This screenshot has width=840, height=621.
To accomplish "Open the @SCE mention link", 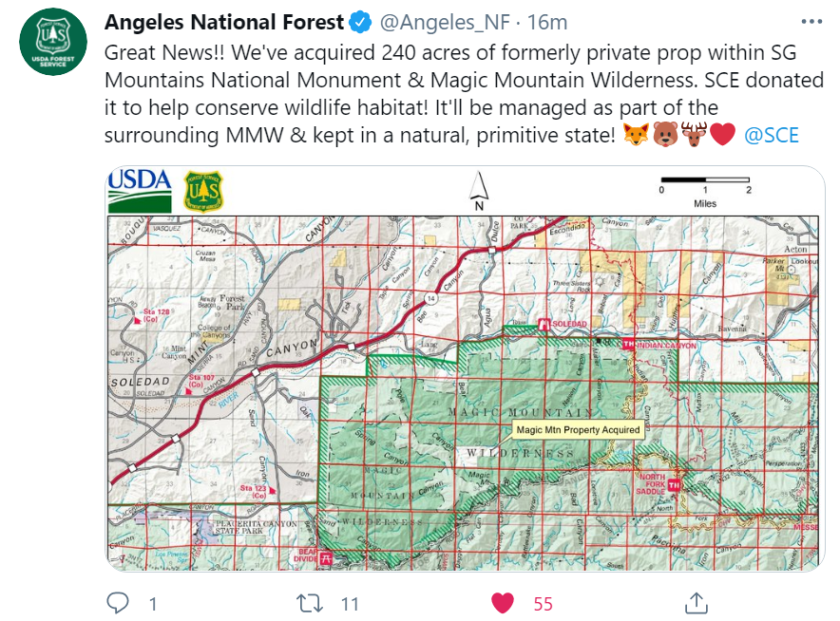I will 771,135.
